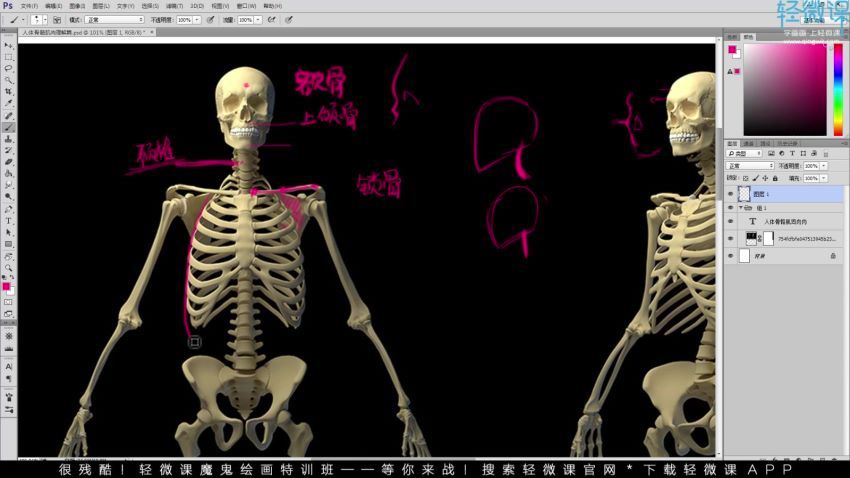Close the open PSD document tab

click(152, 33)
